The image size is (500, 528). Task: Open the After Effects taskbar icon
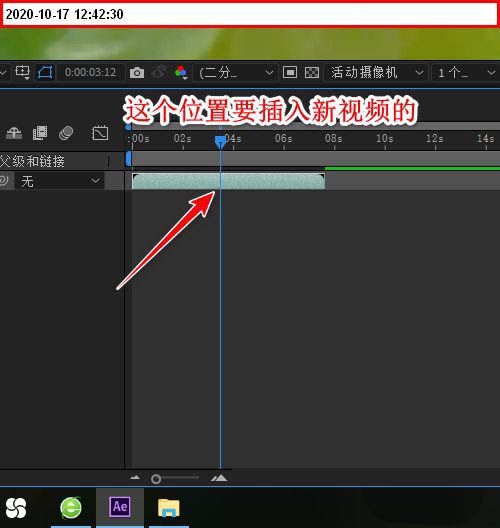coord(120,507)
